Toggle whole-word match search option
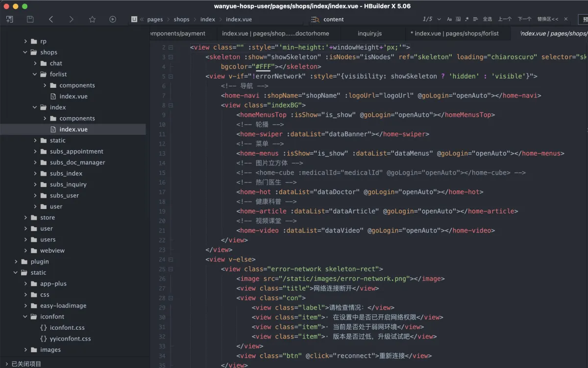This screenshot has width=588, height=368. pos(458,19)
